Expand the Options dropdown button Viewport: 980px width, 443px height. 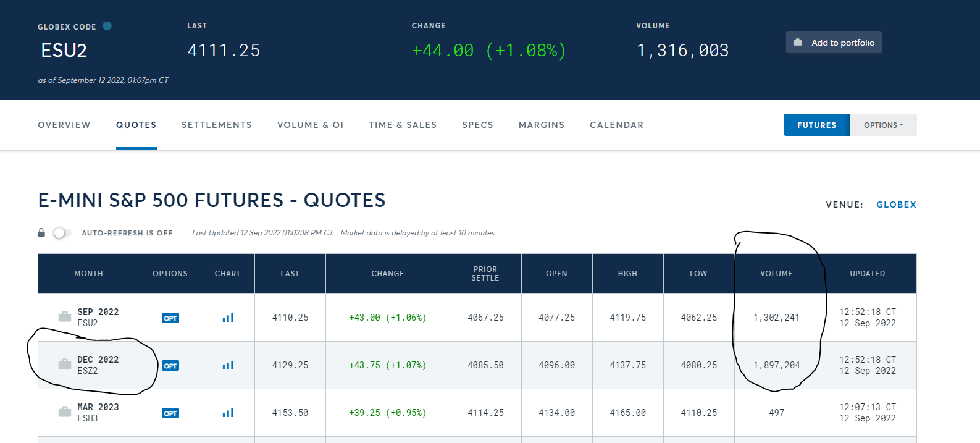pos(884,125)
